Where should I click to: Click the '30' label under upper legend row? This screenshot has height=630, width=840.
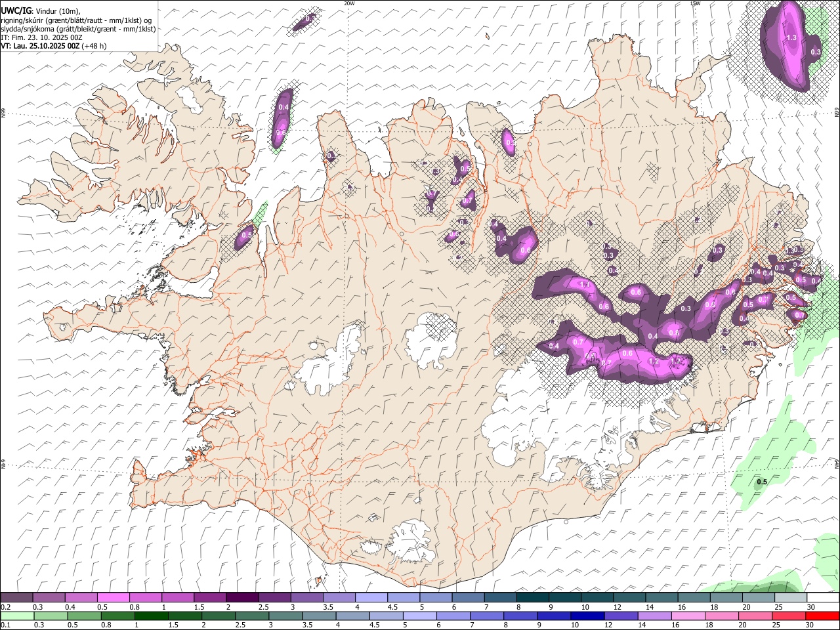point(810,607)
